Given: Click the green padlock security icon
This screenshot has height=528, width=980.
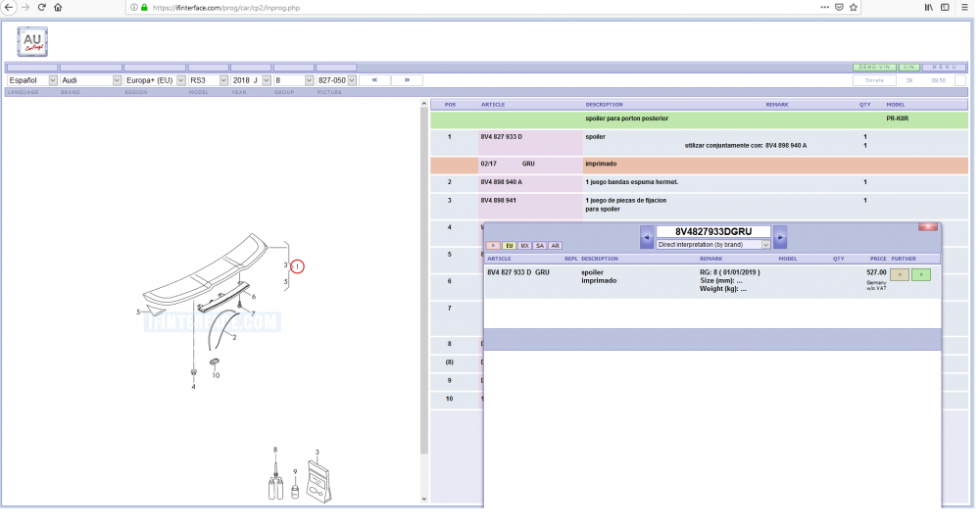Looking at the screenshot, I should pos(144,8).
